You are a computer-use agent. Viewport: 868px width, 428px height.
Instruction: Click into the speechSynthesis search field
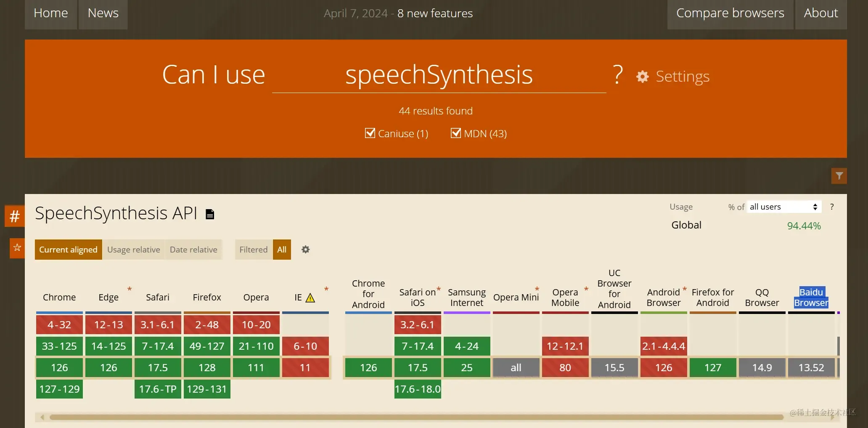pyautogui.click(x=439, y=75)
